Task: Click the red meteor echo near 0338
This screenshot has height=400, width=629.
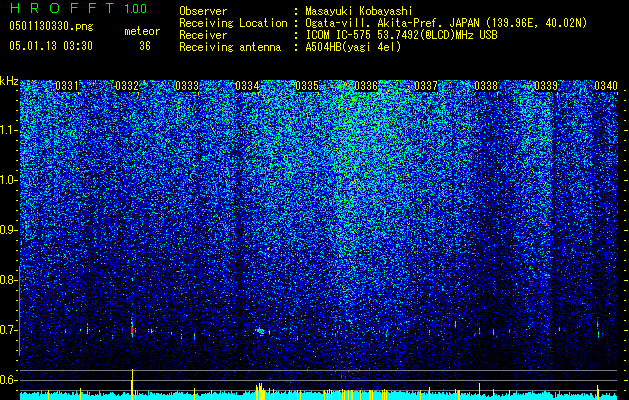Action: coord(479,332)
